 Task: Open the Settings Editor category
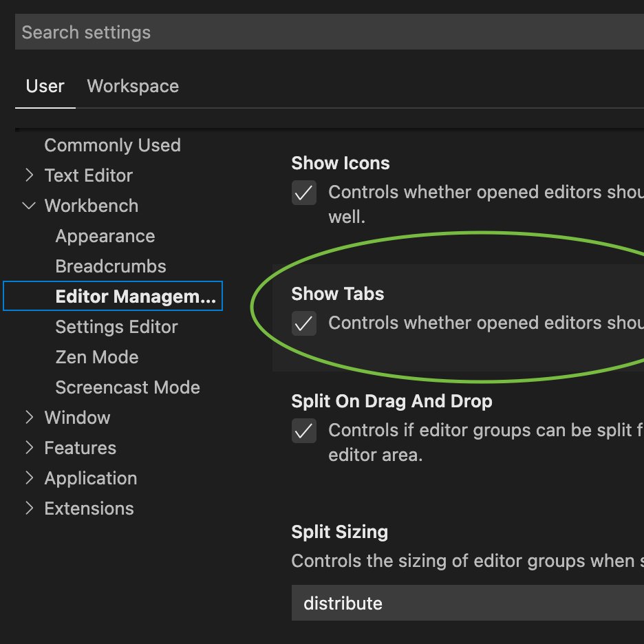(x=117, y=327)
